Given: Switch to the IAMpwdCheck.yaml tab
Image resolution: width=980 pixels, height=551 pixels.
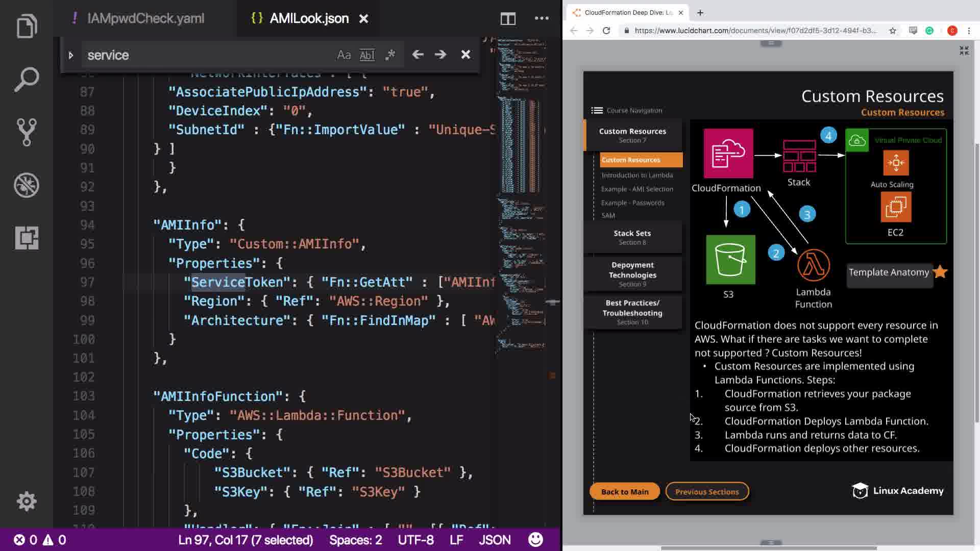Looking at the screenshot, I should tap(145, 19).
